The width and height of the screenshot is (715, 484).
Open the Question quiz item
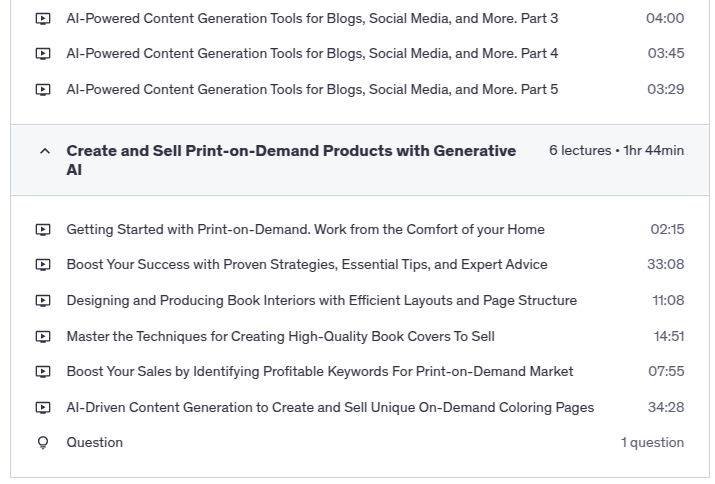tap(95, 443)
